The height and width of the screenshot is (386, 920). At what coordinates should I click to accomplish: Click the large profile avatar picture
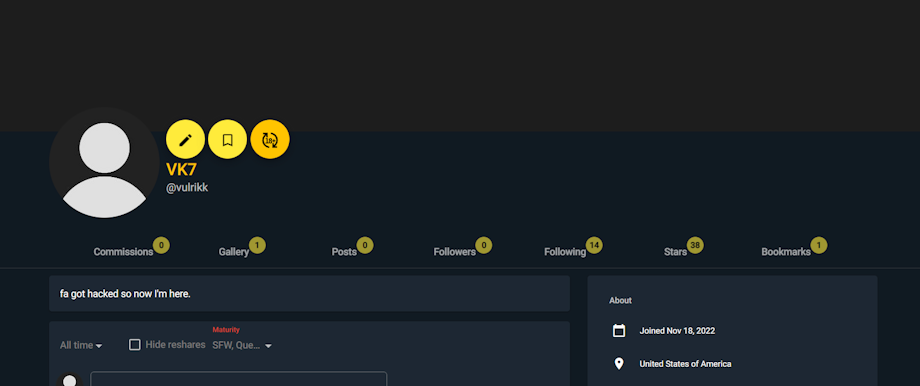point(104,162)
